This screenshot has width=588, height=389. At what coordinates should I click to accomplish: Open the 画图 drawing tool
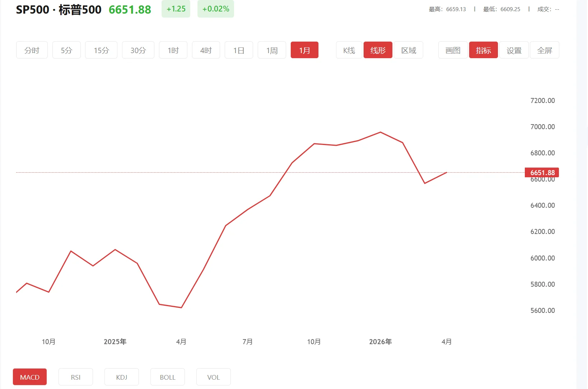(x=453, y=50)
